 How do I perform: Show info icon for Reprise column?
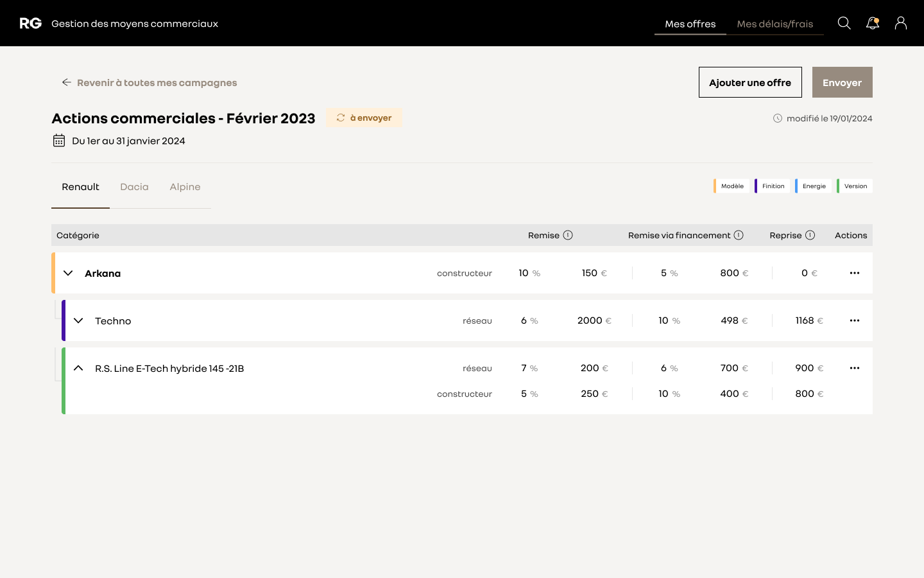(810, 235)
